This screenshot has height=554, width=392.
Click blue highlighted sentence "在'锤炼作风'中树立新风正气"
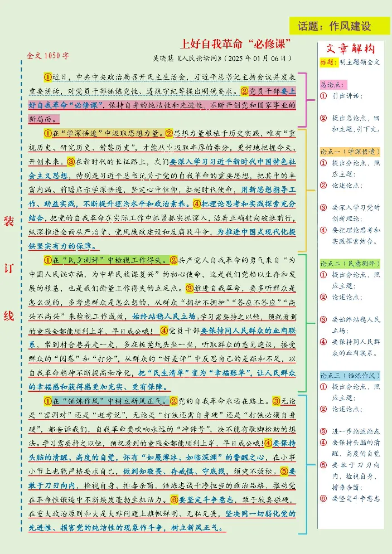[x=110, y=401]
